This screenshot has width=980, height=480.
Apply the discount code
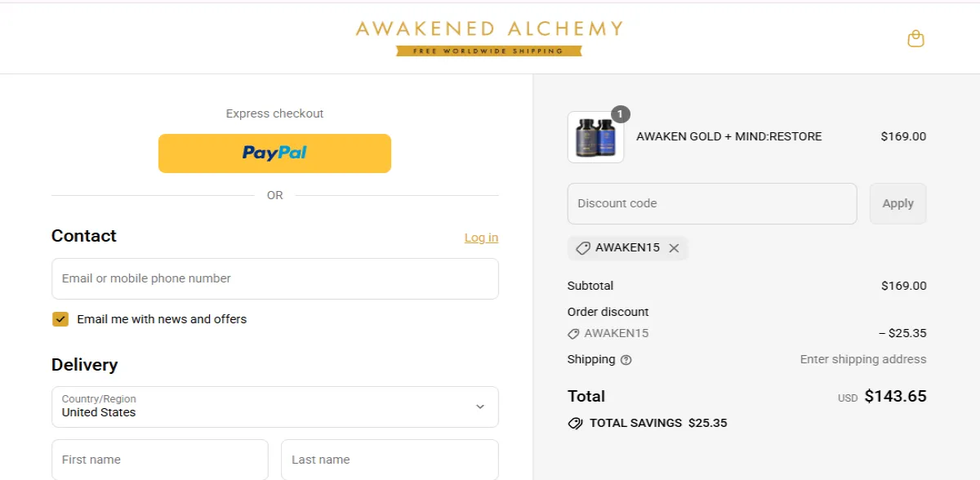click(898, 203)
